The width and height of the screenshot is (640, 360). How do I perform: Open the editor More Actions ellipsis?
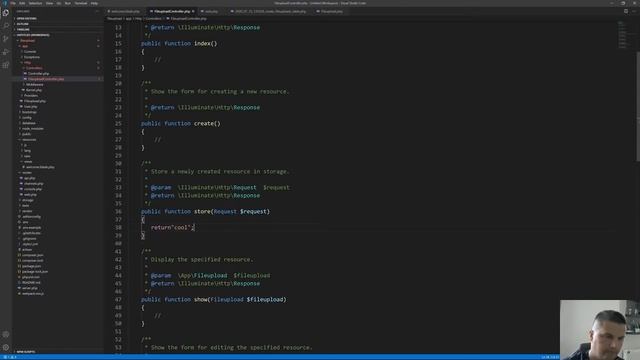click(x=634, y=11)
